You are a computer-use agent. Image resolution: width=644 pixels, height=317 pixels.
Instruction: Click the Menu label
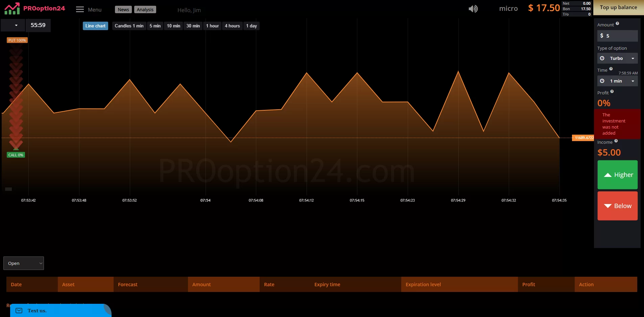click(95, 10)
